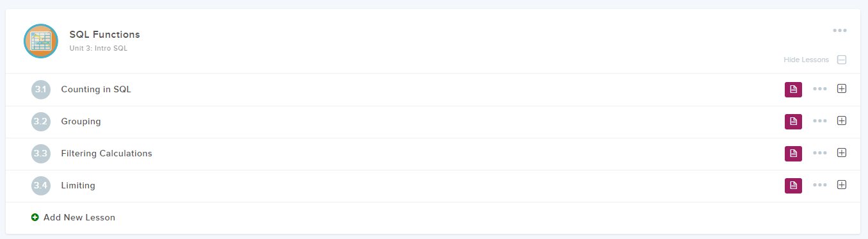Click the SQL Functions module title

coord(104,35)
